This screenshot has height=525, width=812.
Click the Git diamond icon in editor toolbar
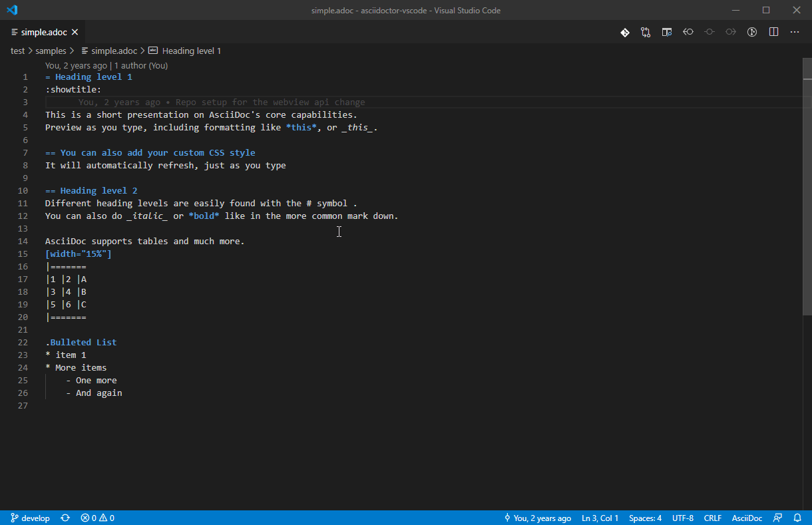point(625,32)
